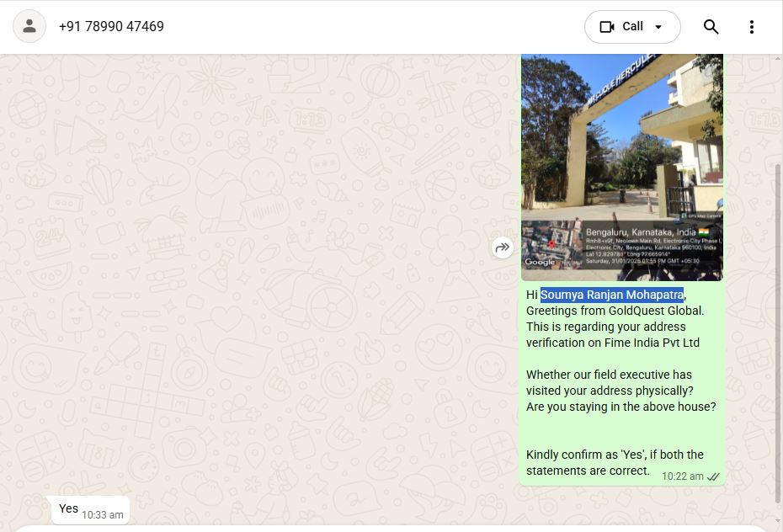Open the building gate photo

[621, 135]
